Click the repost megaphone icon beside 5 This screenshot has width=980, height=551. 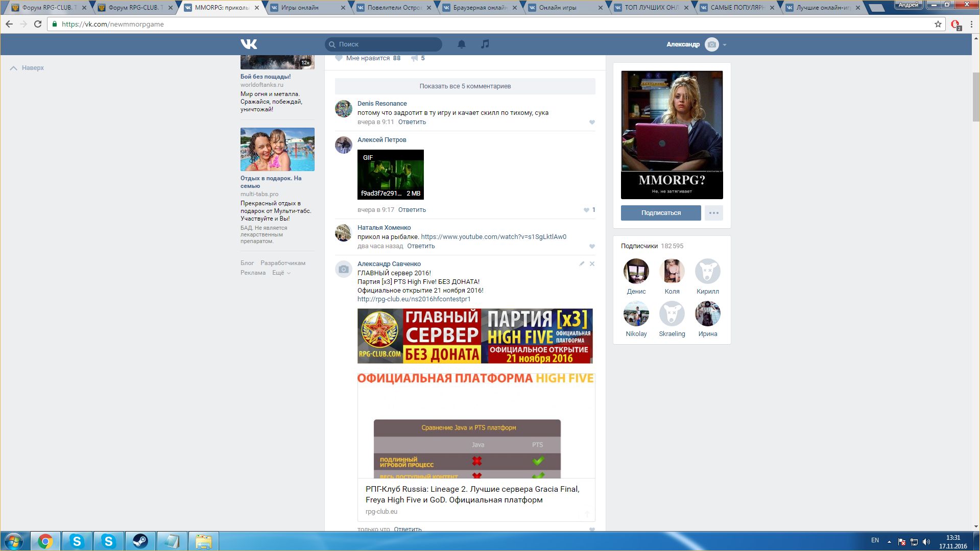click(415, 58)
